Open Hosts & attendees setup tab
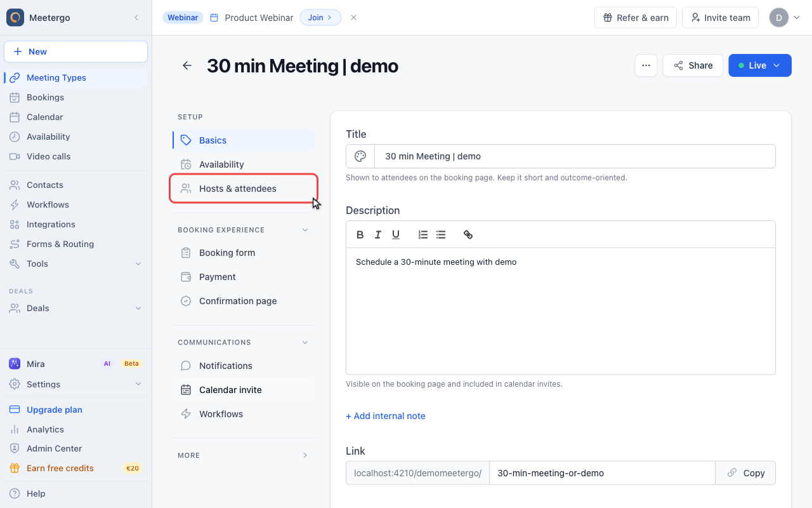812x508 pixels. point(244,189)
